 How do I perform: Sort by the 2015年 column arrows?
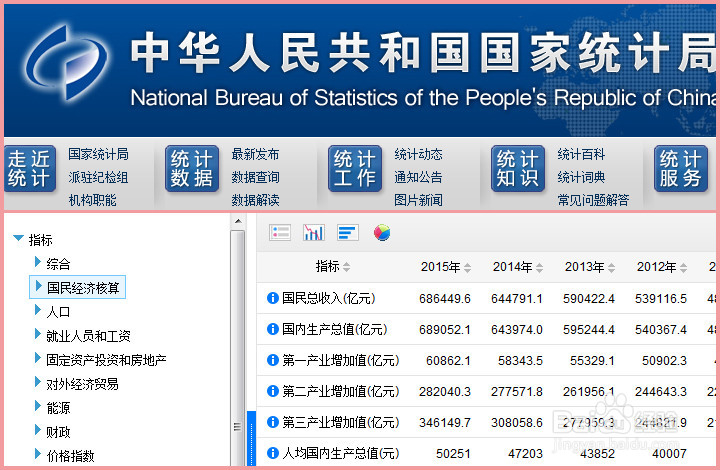point(467,268)
